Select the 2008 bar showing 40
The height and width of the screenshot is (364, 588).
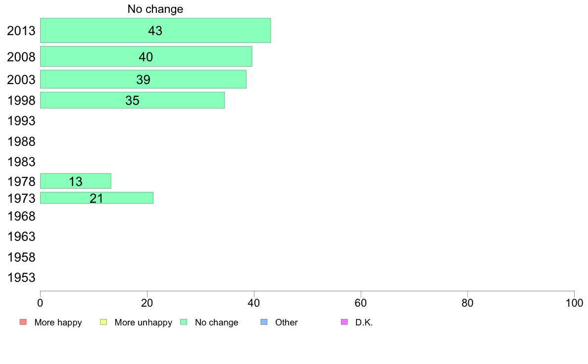coord(146,56)
